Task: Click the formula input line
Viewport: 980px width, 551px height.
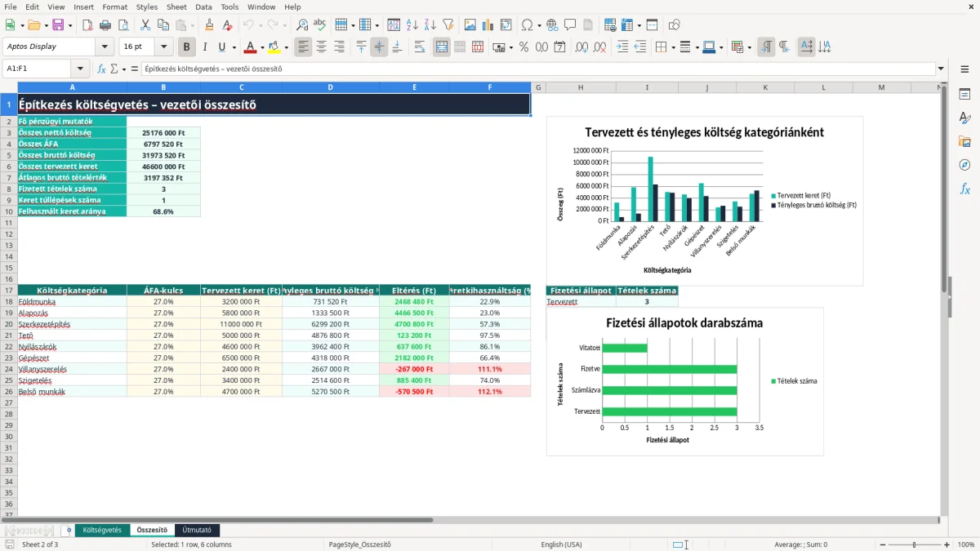Action: (x=537, y=69)
